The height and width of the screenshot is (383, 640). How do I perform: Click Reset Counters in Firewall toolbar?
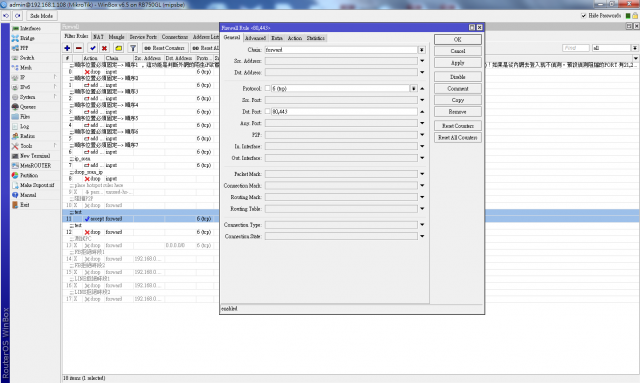[164, 48]
